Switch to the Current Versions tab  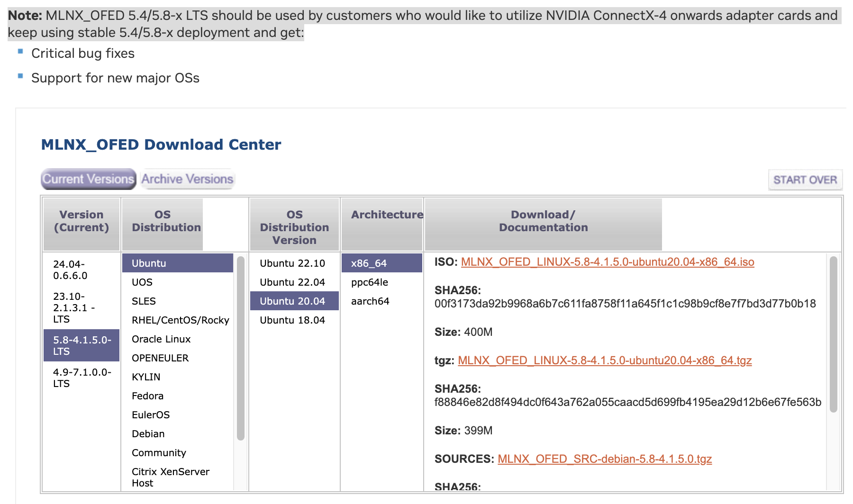89,179
